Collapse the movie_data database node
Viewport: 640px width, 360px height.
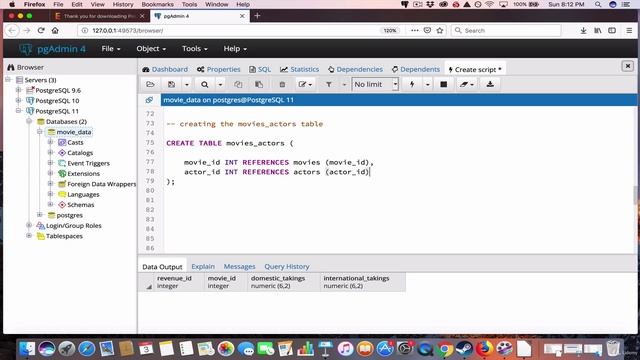pyautogui.click(x=40, y=131)
